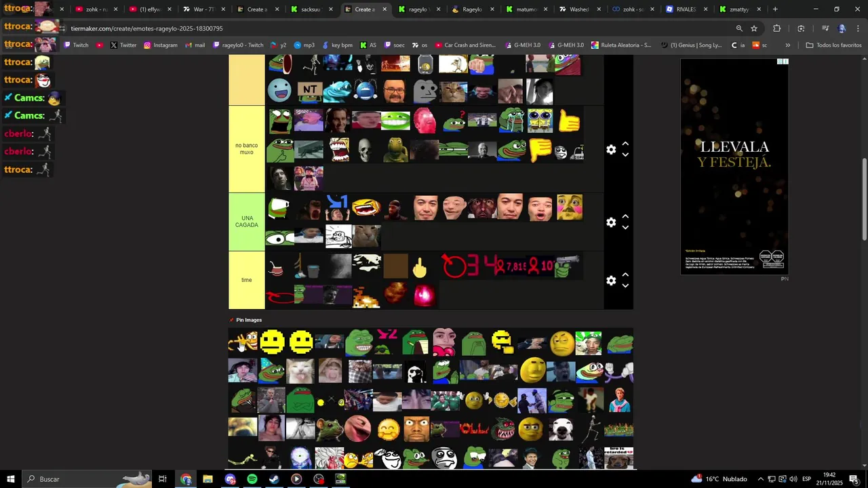This screenshot has width=868, height=488.
Task: Open the Windows notification center
Action: coord(854,479)
